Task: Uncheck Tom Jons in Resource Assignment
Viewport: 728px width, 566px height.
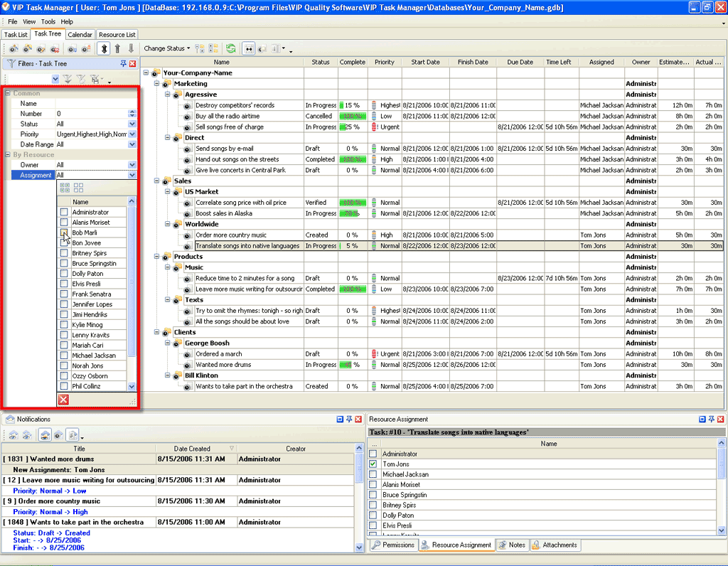Action: (x=373, y=464)
